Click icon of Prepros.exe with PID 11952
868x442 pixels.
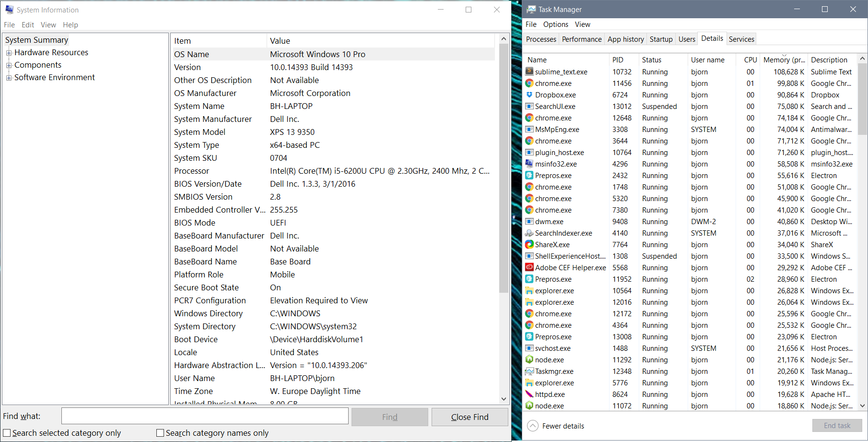click(529, 279)
